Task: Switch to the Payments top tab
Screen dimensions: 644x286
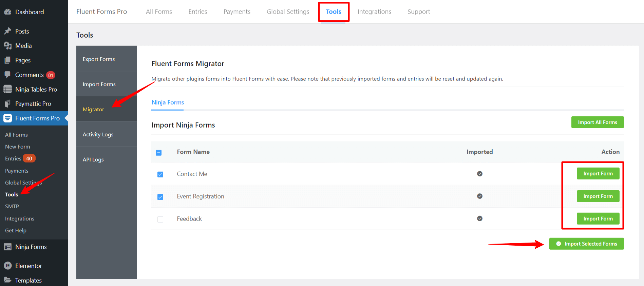Action: click(237, 12)
